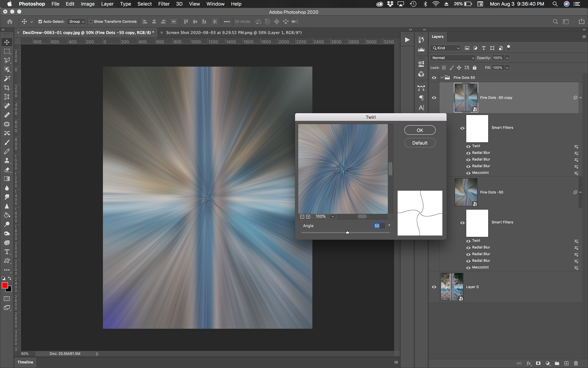Open the Paragraph panel icon
Screen dimensions: 588x368
pos(421,98)
